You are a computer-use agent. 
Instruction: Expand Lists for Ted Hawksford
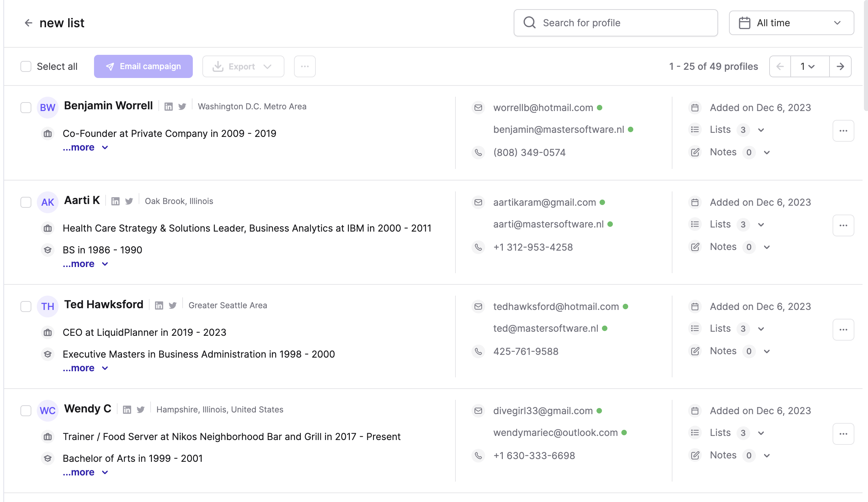tap(761, 329)
